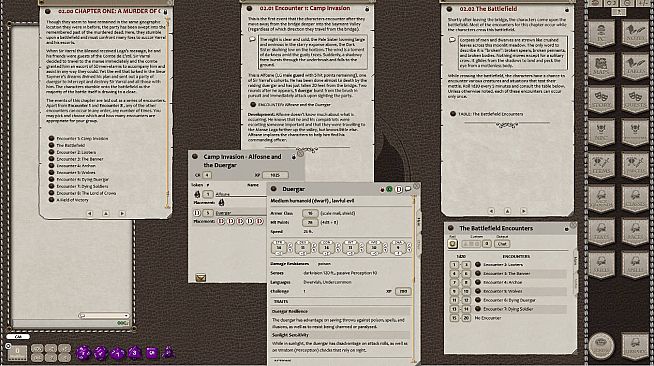654x366 pixels.
Task: Open the Library sidebar button
Action: point(634,345)
